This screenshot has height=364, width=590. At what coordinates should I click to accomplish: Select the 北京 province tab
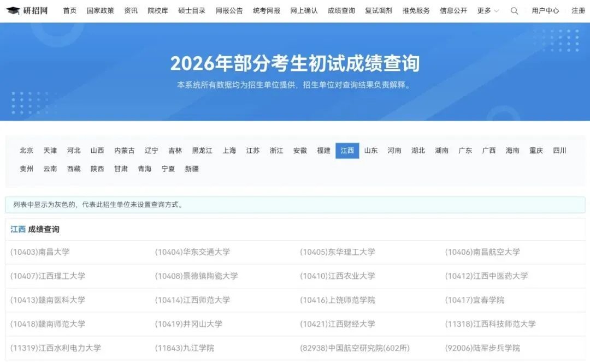26,151
